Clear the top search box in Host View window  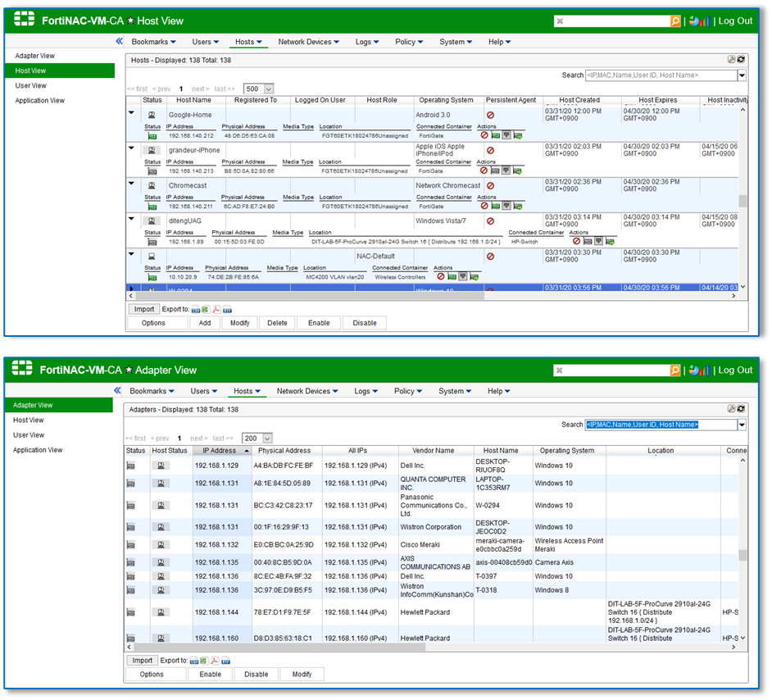(560, 21)
